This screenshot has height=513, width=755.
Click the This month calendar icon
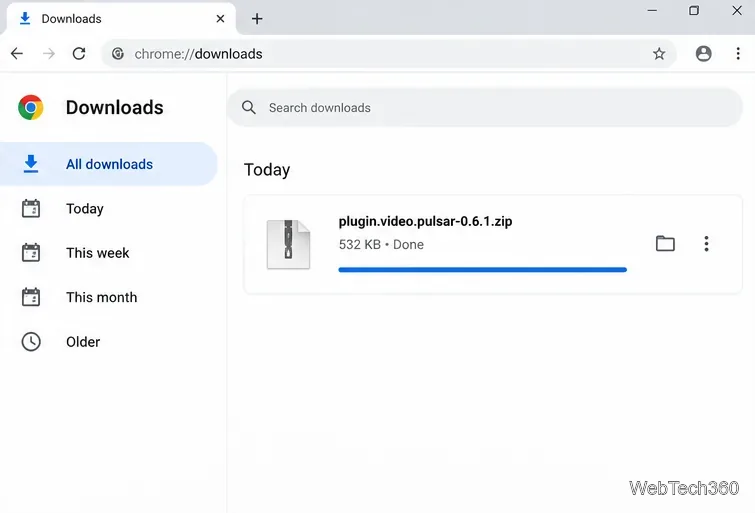pos(31,297)
